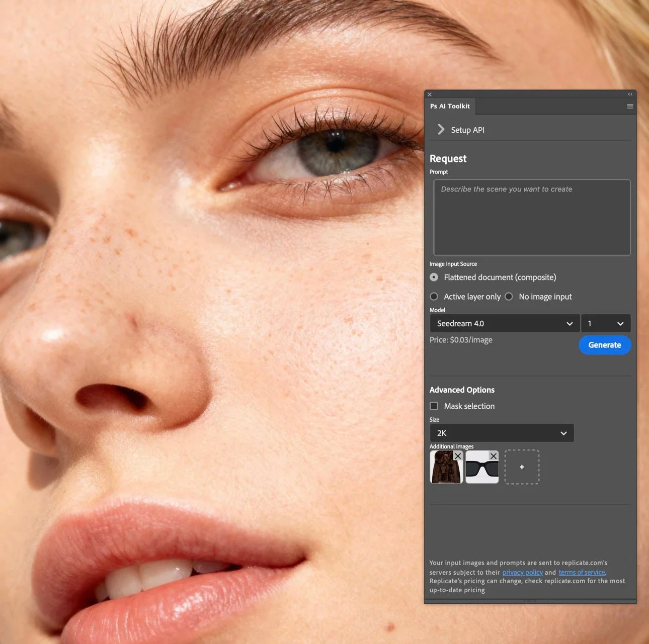
Task: Add another additional image
Action: point(522,467)
